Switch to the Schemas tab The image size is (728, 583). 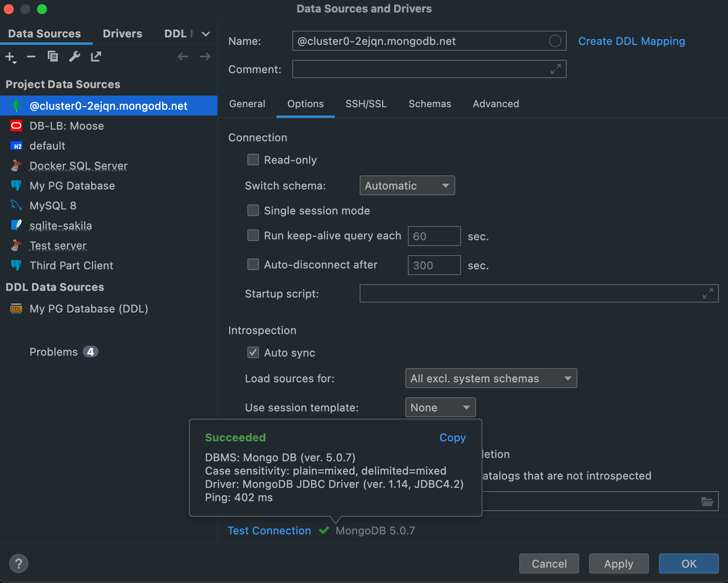click(430, 104)
